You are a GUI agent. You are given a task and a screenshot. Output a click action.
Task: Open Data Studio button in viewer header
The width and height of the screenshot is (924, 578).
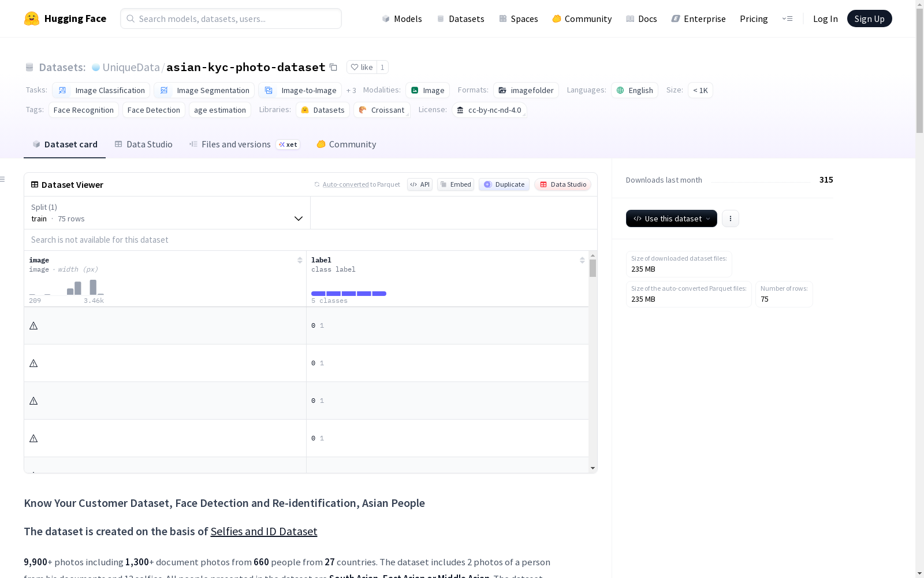click(562, 184)
